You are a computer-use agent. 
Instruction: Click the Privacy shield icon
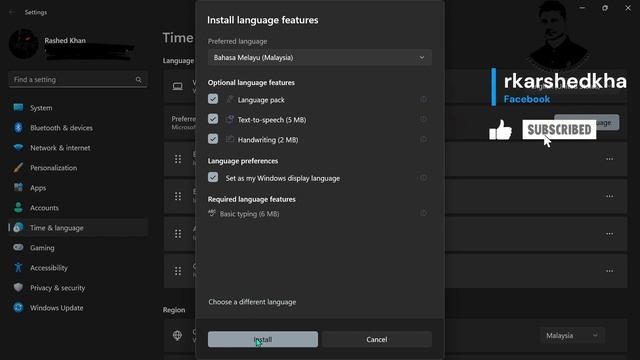tap(18, 287)
